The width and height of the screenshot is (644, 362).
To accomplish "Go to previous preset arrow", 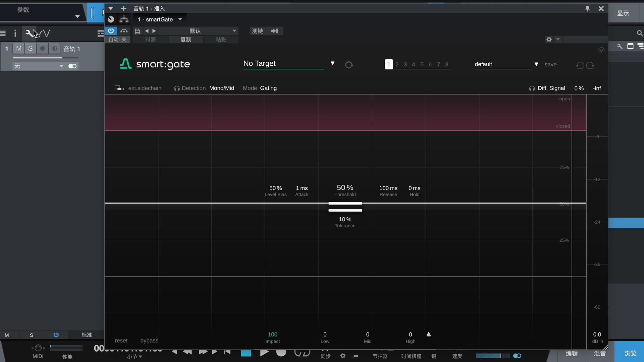I will point(147,31).
